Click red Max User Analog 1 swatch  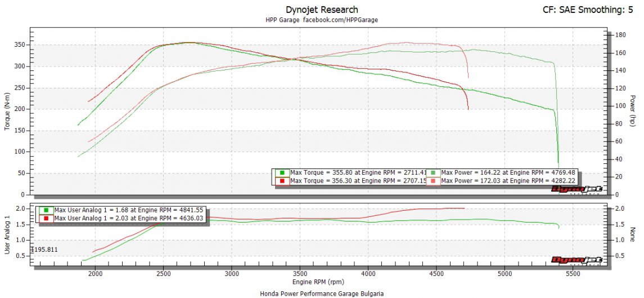pyautogui.click(x=47, y=218)
